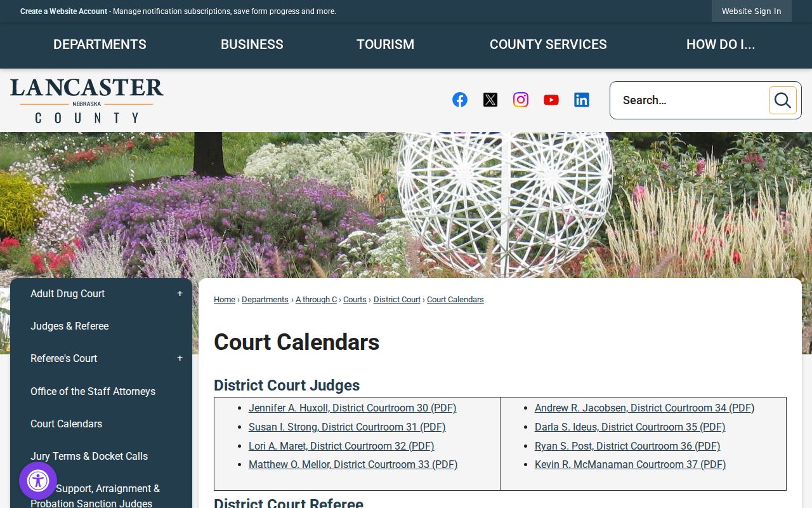Open the County Services menu
Screen dimensions: 812x508
coord(548,44)
